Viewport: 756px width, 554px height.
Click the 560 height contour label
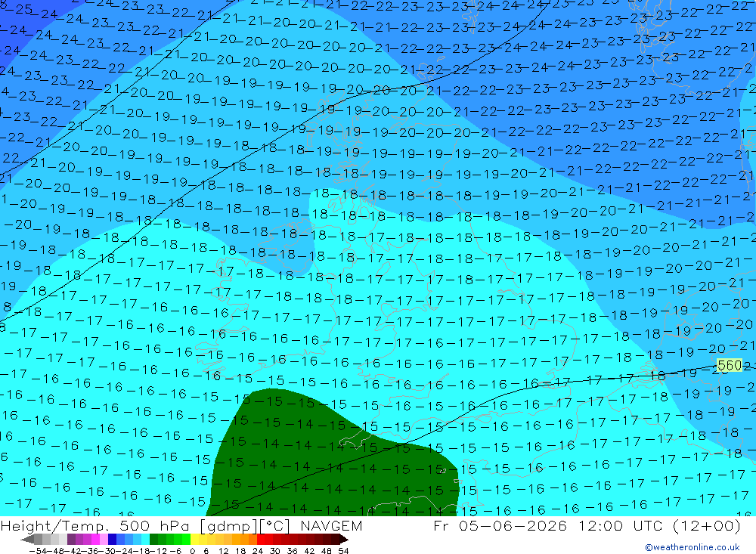[730, 366]
